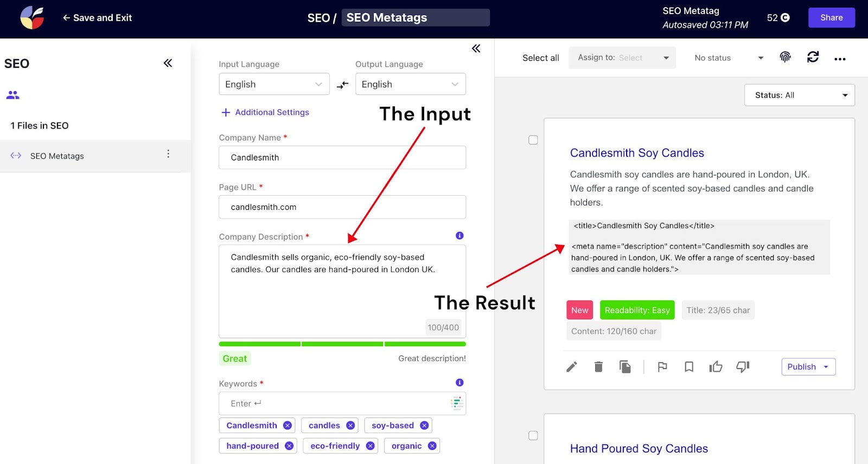
Task: Check the Candlesmith Soy Candles result checkbox
Action: (533, 140)
